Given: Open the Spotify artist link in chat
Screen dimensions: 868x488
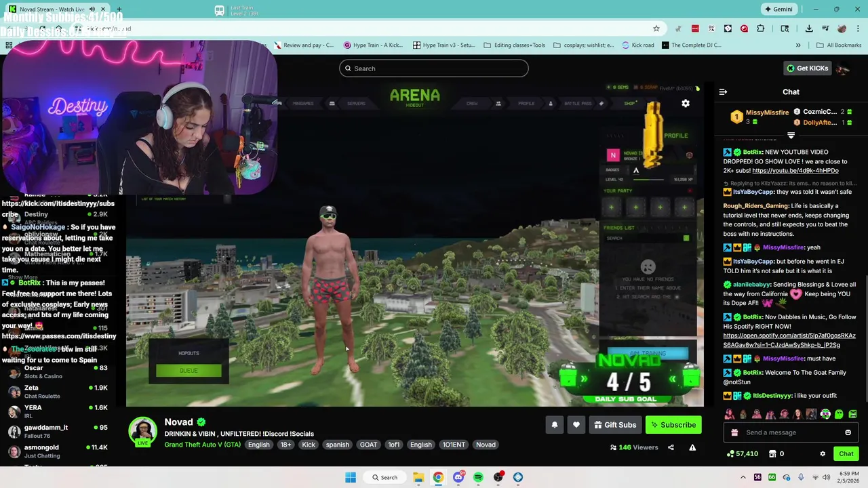Looking at the screenshot, I should pyautogui.click(x=789, y=340).
